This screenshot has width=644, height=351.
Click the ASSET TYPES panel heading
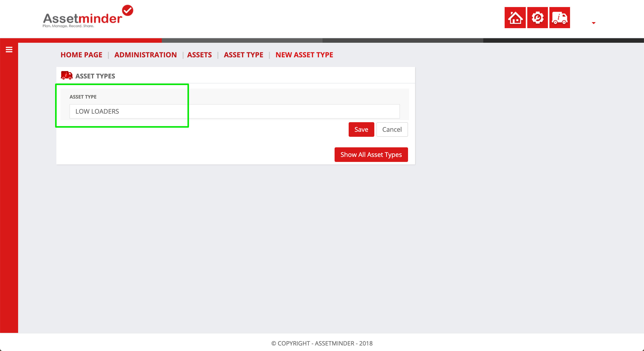pos(95,76)
